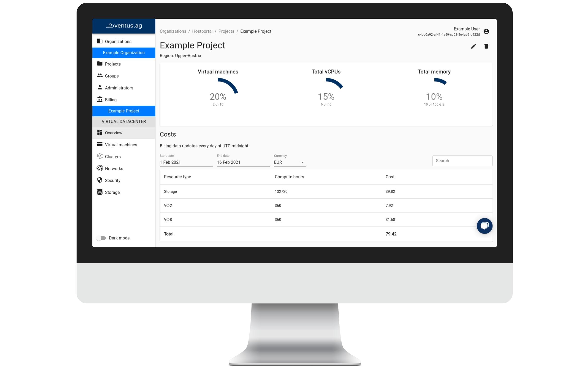Screen dimensions: 588x370
Task: Click the Billing bank icon
Action: tap(100, 99)
